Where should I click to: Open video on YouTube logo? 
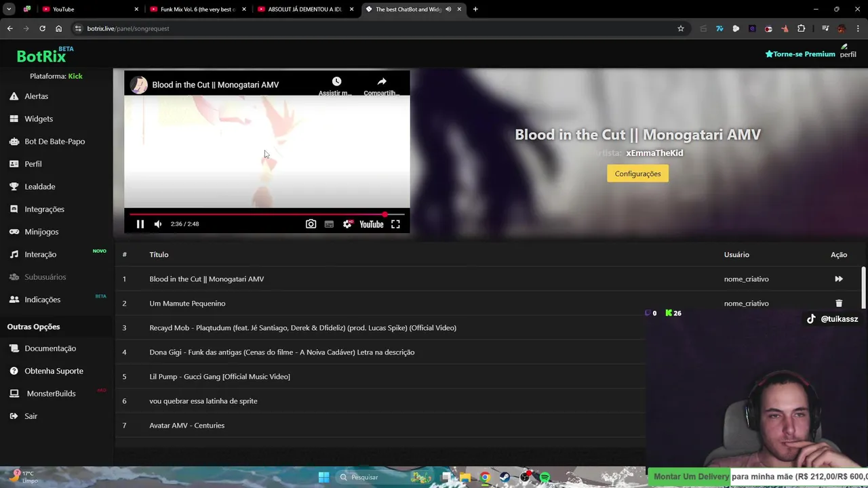coord(372,224)
